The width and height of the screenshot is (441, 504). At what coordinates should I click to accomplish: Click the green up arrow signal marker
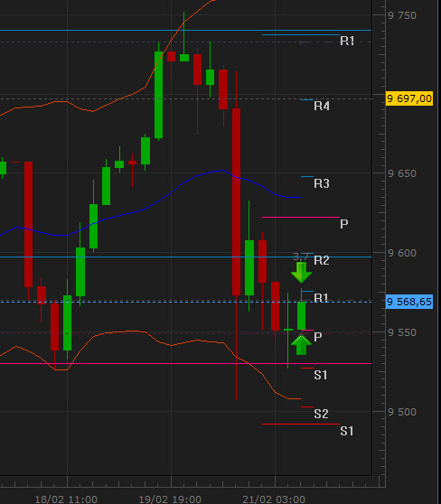tap(301, 344)
